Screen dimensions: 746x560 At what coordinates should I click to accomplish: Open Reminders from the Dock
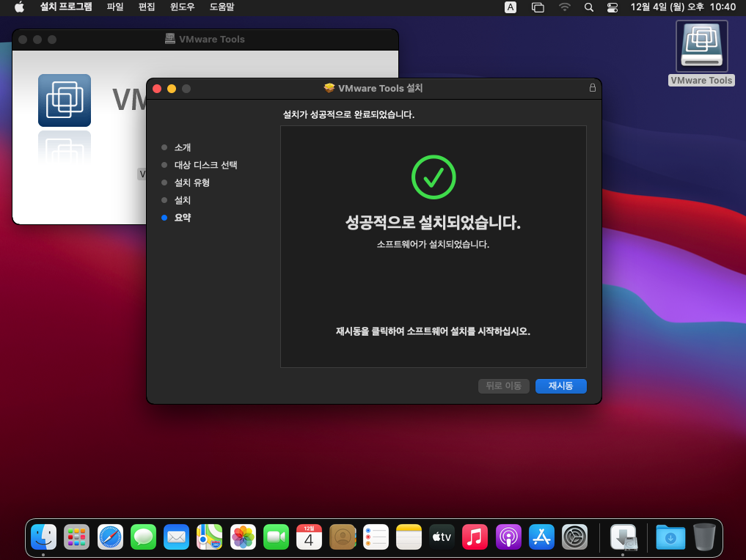tap(376, 537)
